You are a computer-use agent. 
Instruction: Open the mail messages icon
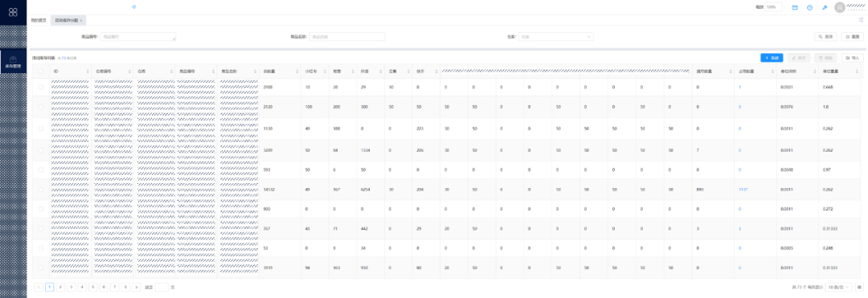[795, 8]
